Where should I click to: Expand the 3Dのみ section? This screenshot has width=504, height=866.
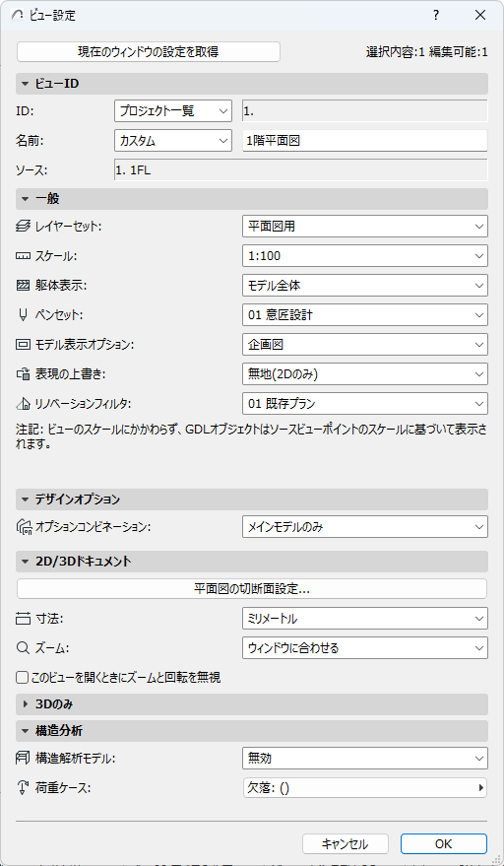pyautogui.click(x=252, y=704)
